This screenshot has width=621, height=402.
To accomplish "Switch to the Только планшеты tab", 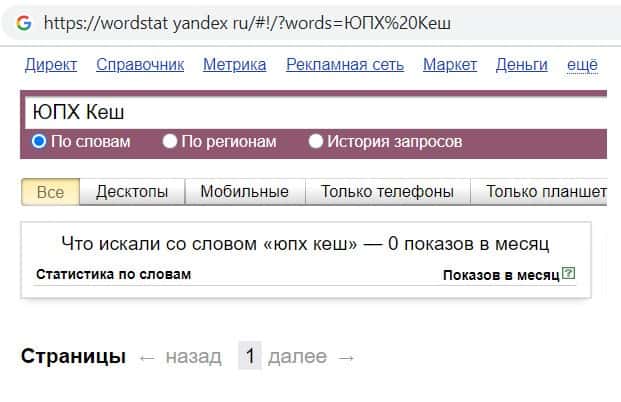I will tap(539, 192).
